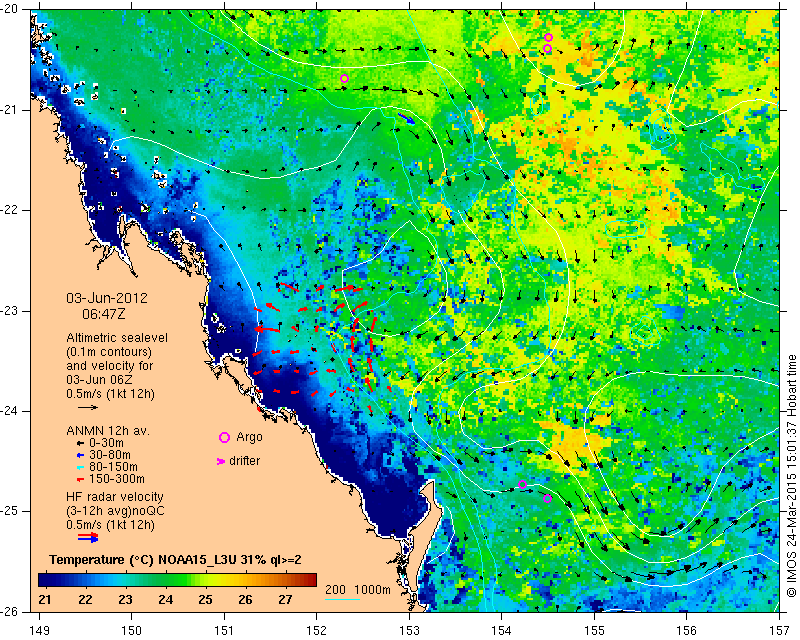Select the Argo float near 152.3E 20.7S
The width and height of the screenshot is (800, 640).
[x=344, y=79]
